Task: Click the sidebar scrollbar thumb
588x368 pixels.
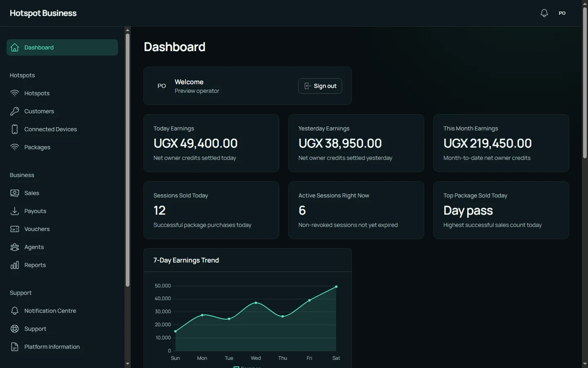Action: click(x=127, y=160)
